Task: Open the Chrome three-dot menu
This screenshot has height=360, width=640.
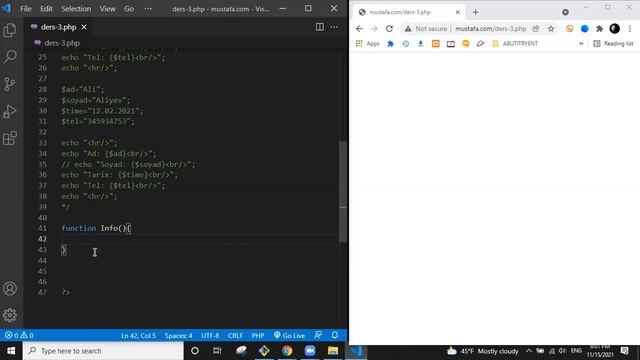Action: click(630, 29)
